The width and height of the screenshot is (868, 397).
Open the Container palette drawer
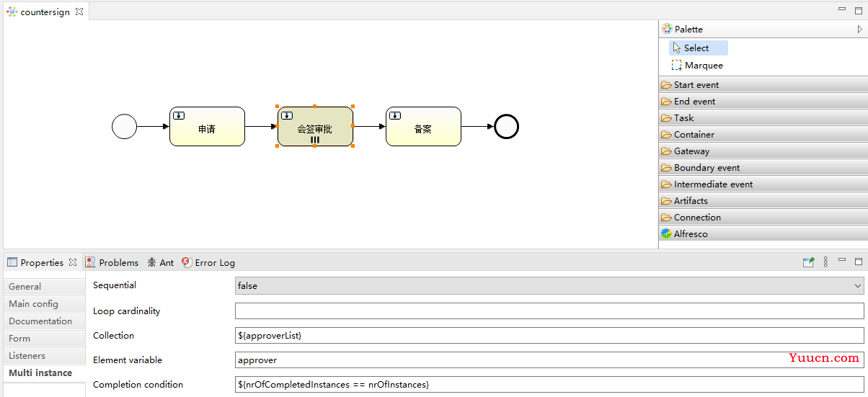point(763,134)
